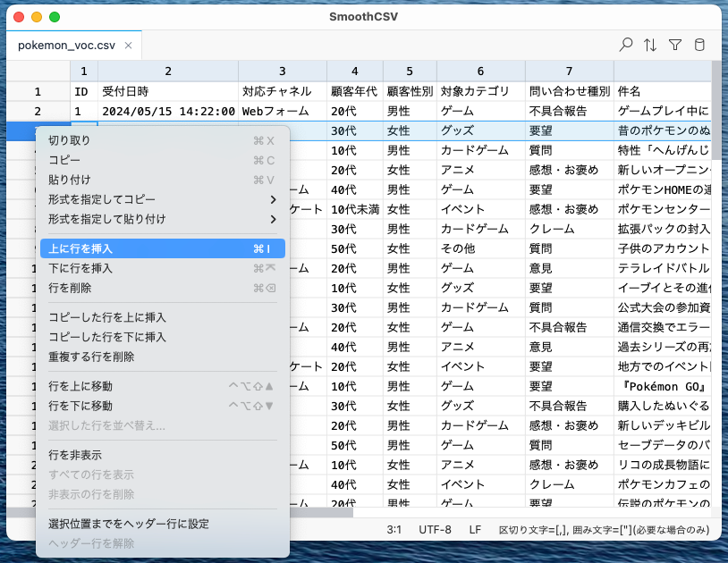Choose コピーした行を上に挿入

(161, 317)
